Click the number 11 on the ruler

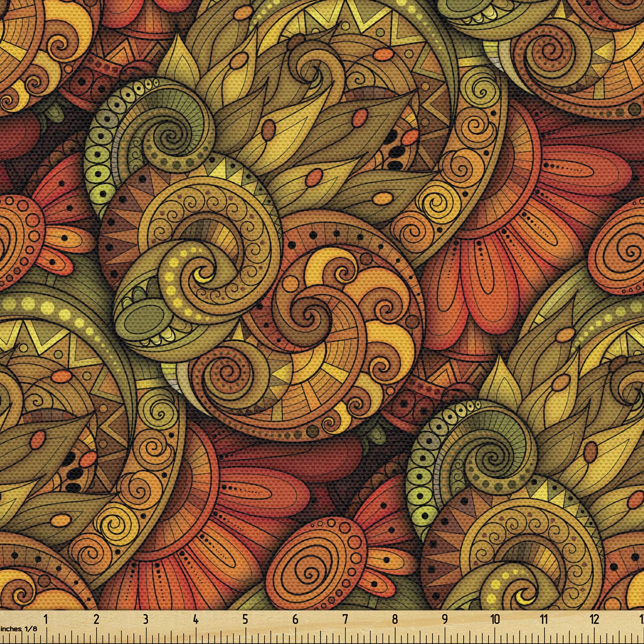[x=544, y=620]
